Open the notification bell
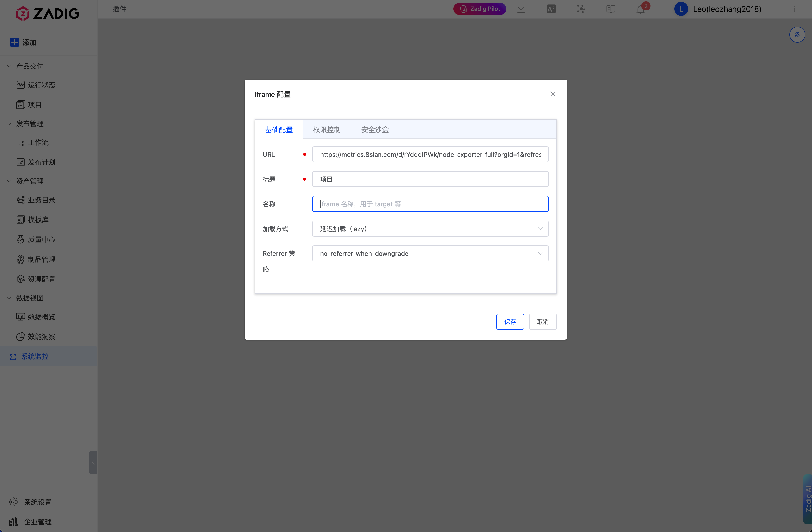 (640, 9)
